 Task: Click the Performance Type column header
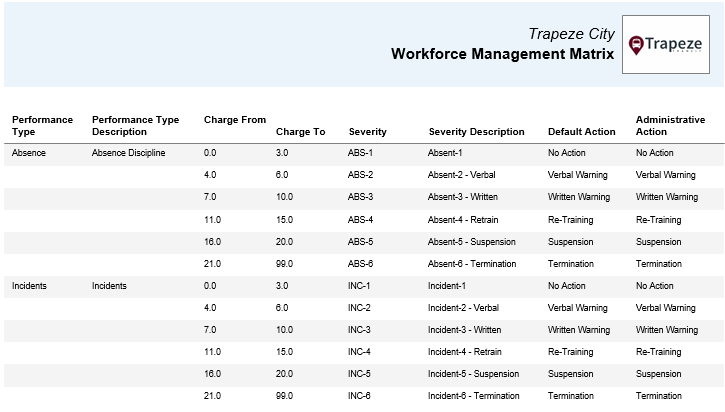click(43, 126)
